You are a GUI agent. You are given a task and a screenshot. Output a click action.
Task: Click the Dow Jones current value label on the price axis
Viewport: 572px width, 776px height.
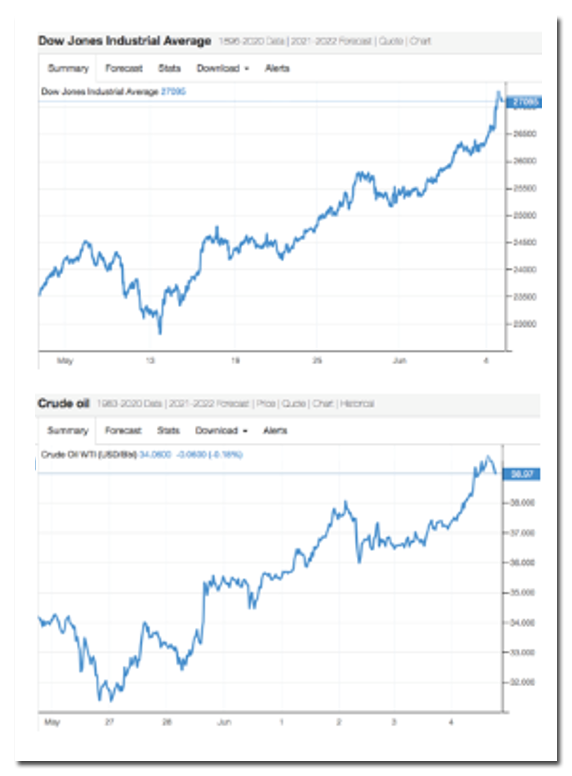pyautogui.click(x=524, y=102)
